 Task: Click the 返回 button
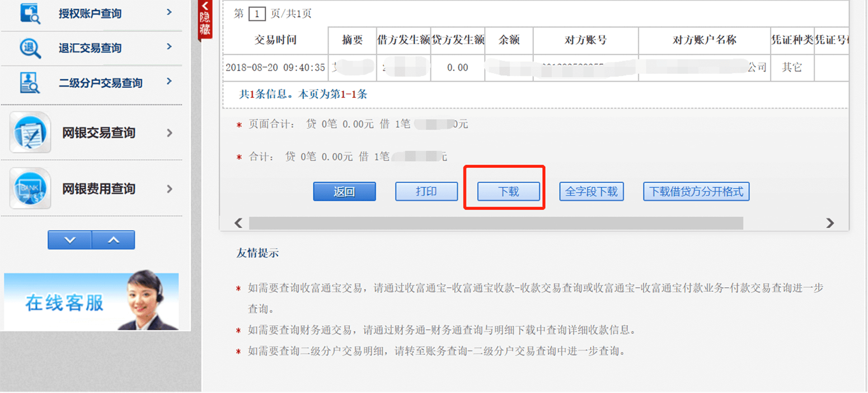coord(344,191)
